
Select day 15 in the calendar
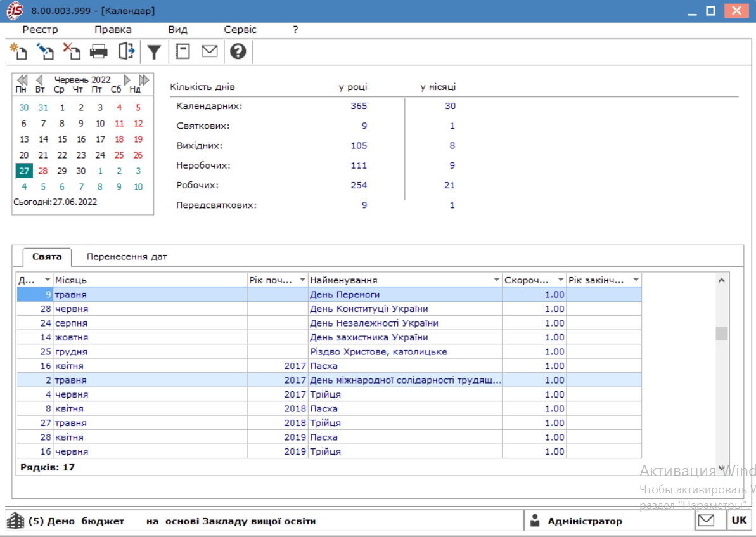62,139
